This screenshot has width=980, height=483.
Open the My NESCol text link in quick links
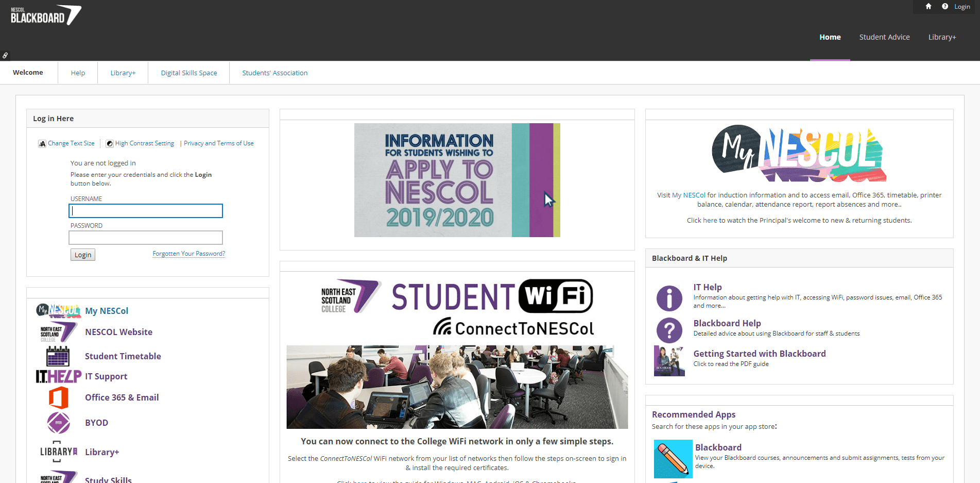click(107, 311)
